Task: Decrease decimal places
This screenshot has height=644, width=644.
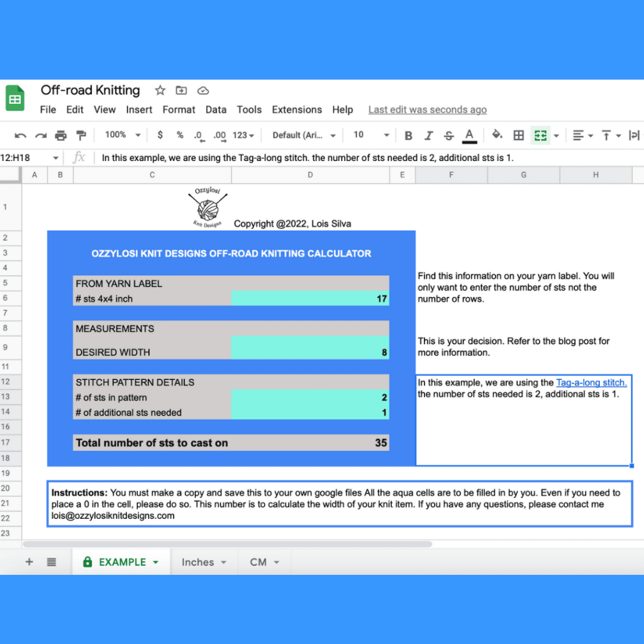Action: coord(199,136)
